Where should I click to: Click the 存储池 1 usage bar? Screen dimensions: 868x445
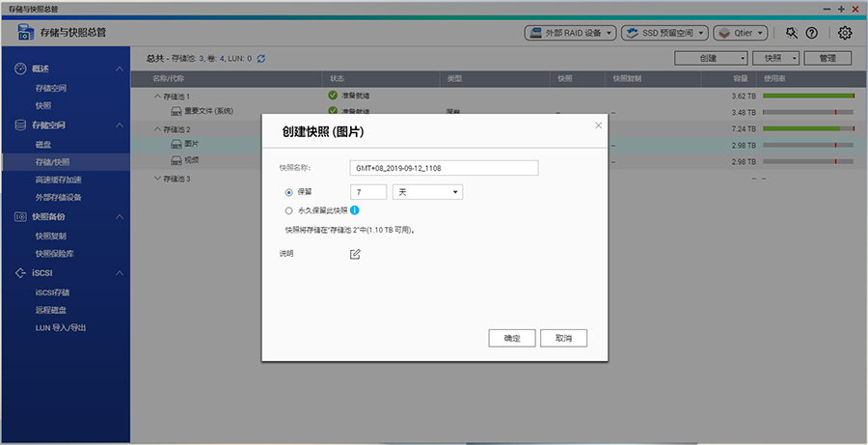click(809, 96)
